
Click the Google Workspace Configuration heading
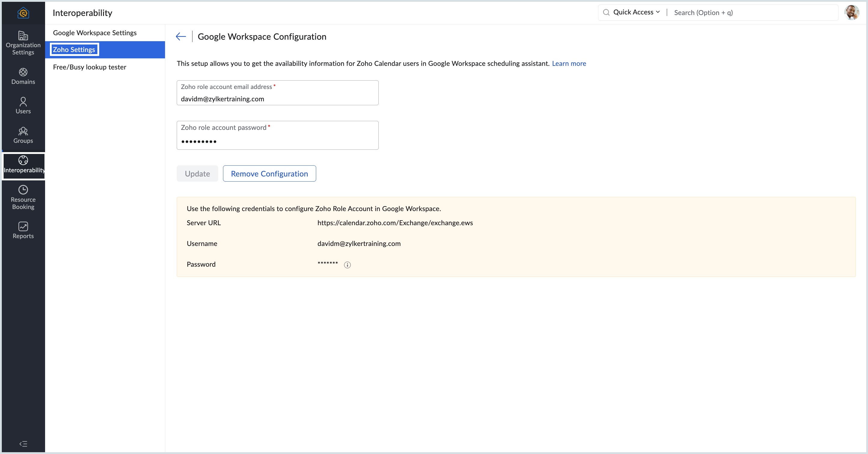point(262,36)
